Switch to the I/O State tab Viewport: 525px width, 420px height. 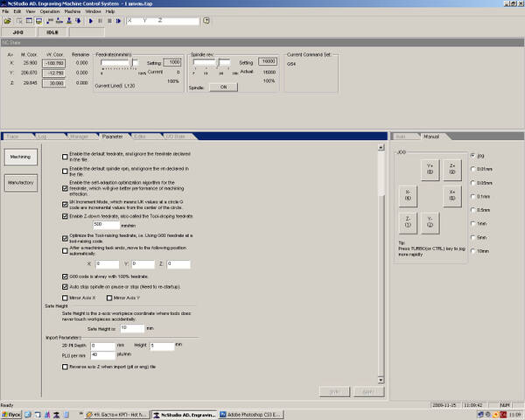pos(176,136)
